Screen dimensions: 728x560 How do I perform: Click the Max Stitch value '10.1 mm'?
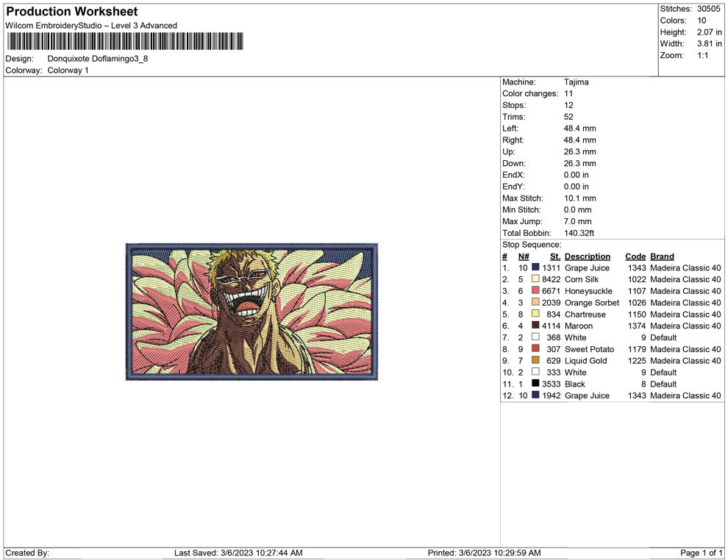click(580, 198)
